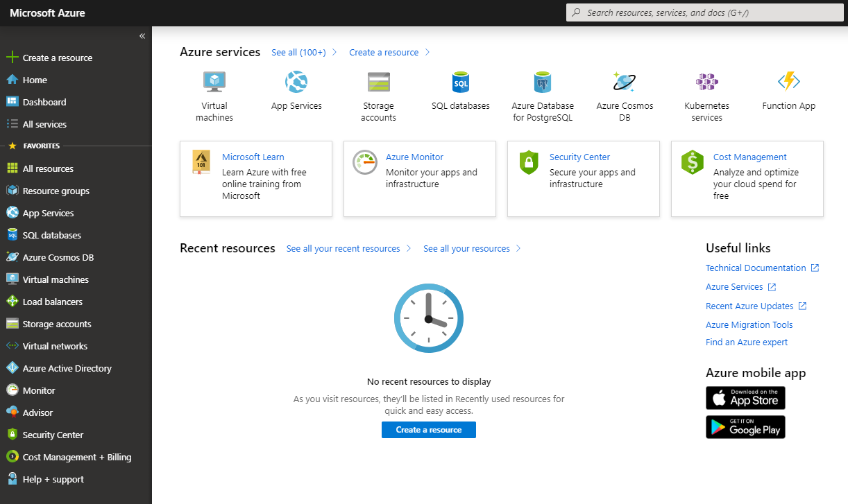Click the blue Create a resource button
This screenshot has width=848, height=504.
pyautogui.click(x=429, y=430)
